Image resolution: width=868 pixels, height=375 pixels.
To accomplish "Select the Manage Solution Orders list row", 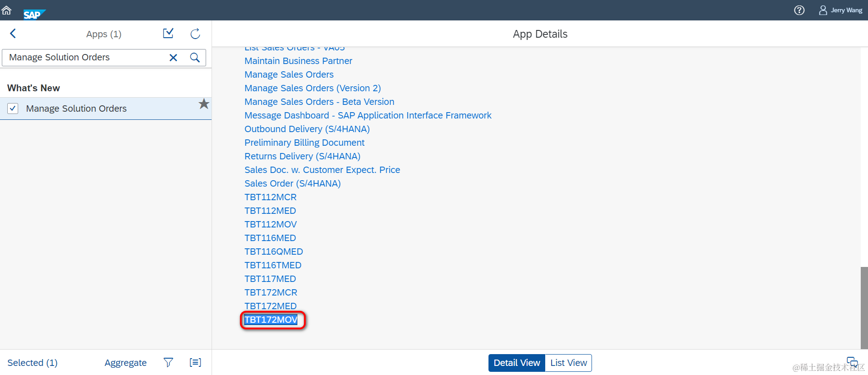I will tap(106, 109).
